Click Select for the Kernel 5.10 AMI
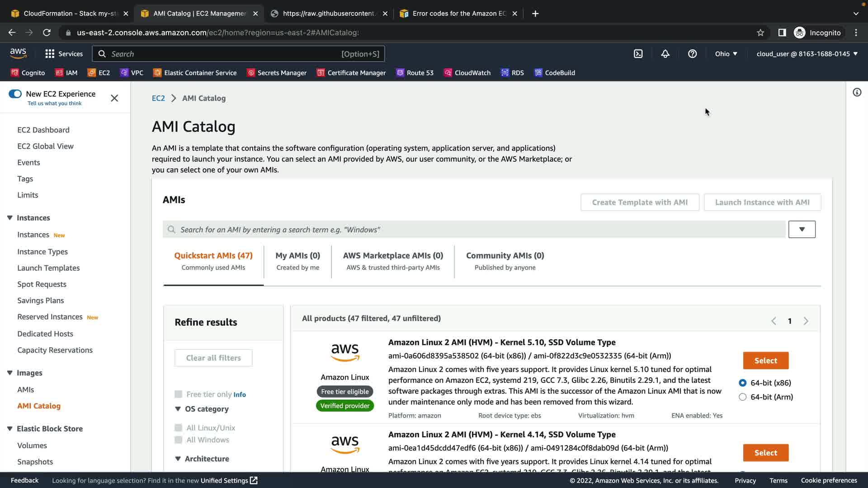The image size is (868, 488). [765, 361]
